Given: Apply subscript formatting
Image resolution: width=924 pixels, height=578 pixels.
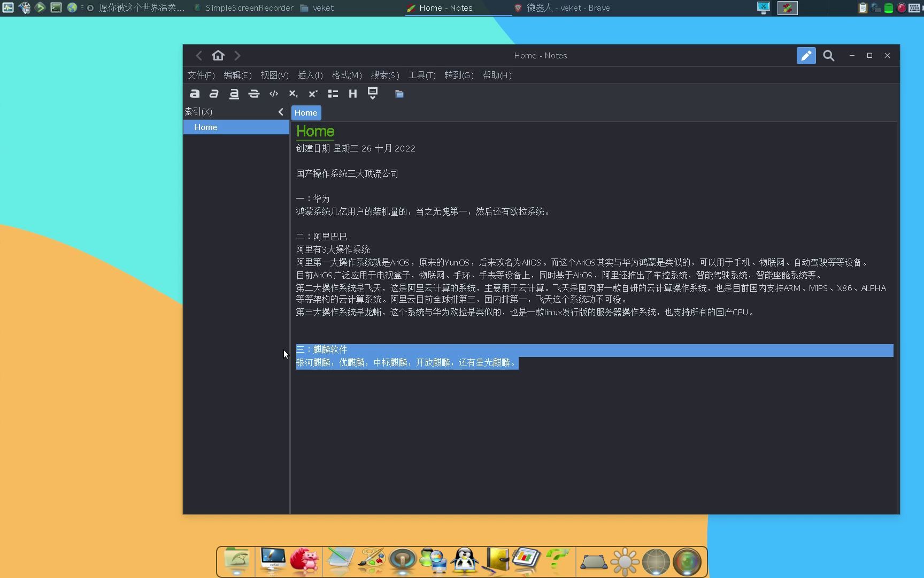Looking at the screenshot, I should [x=293, y=94].
